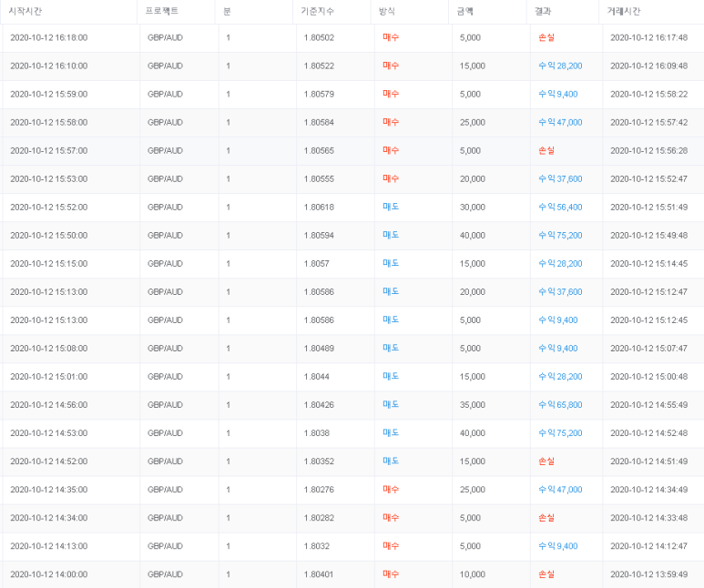Click amount 30,000 in the 15:52:00 row
Screen dimensions: 704x588
473,208
